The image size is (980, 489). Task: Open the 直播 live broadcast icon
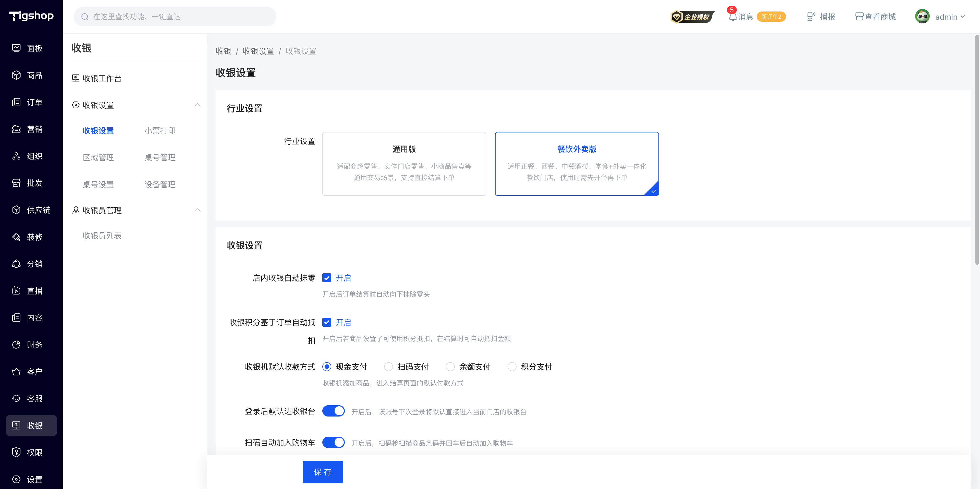pos(16,291)
